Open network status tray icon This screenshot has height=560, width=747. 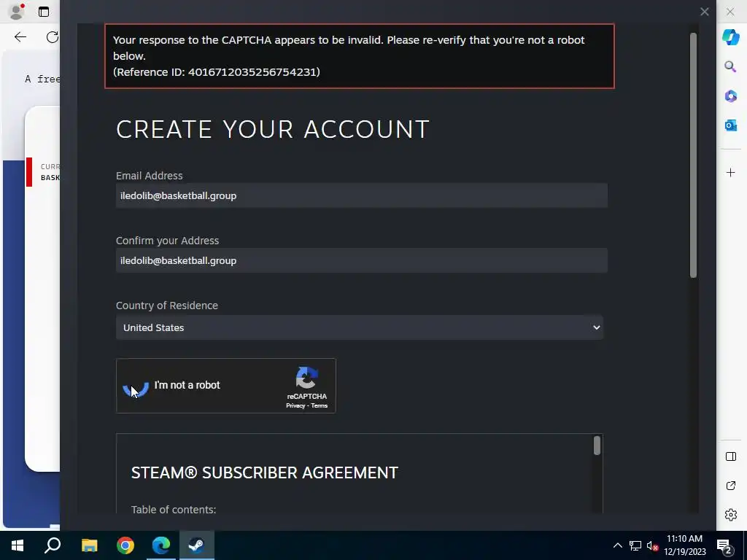(x=635, y=545)
